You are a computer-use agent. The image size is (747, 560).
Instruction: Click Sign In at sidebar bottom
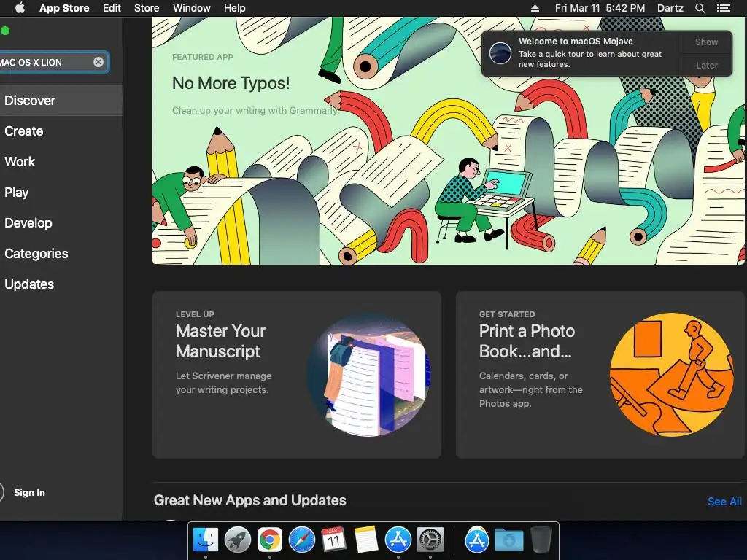(29, 492)
